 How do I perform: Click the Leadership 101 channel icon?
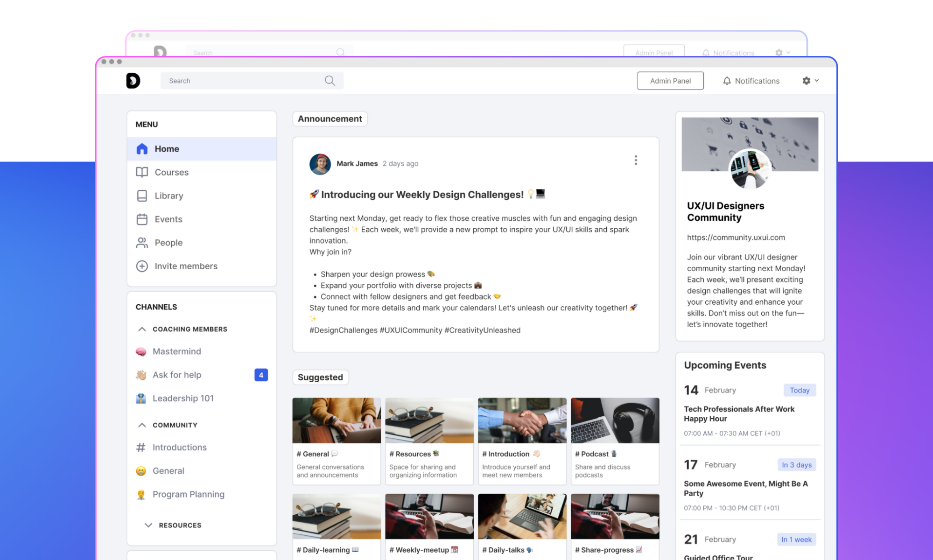click(141, 399)
